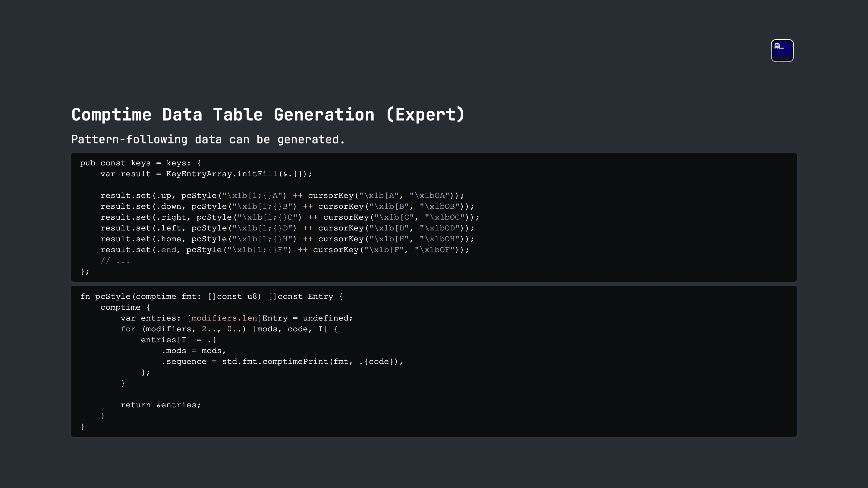Click the result.set(.left line
The width and height of the screenshot is (868, 488).
pyautogui.click(x=287, y=228)
